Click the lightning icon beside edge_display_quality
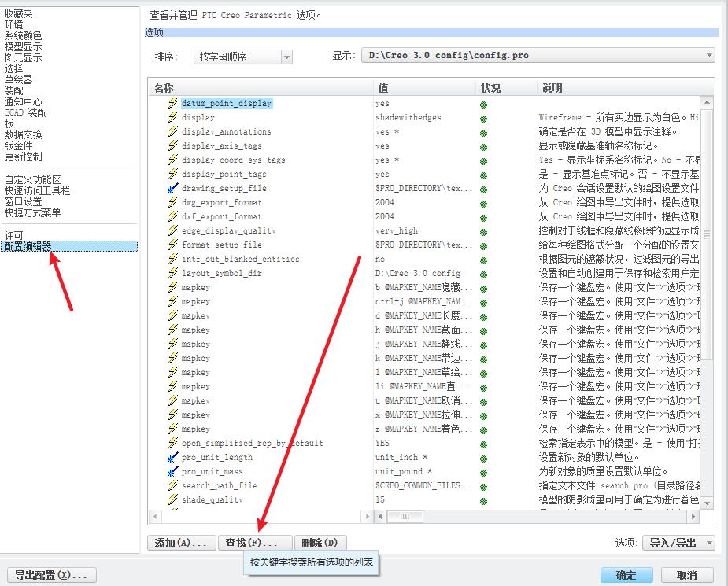The image size is (728, 586). (172, 230)
